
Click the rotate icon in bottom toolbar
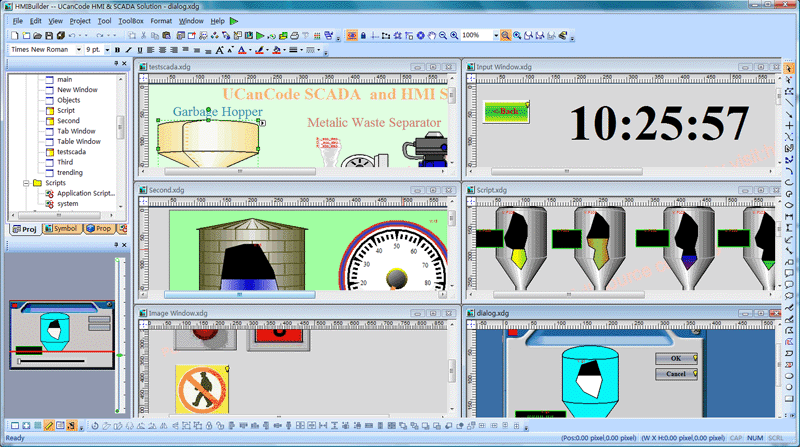pyautogui.click(x=95, y=426)
